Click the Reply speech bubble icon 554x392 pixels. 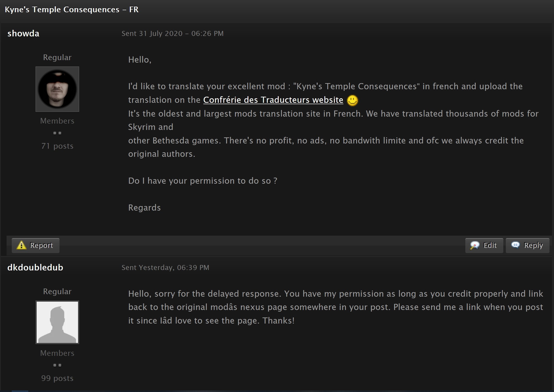click(x=515, y=245)
